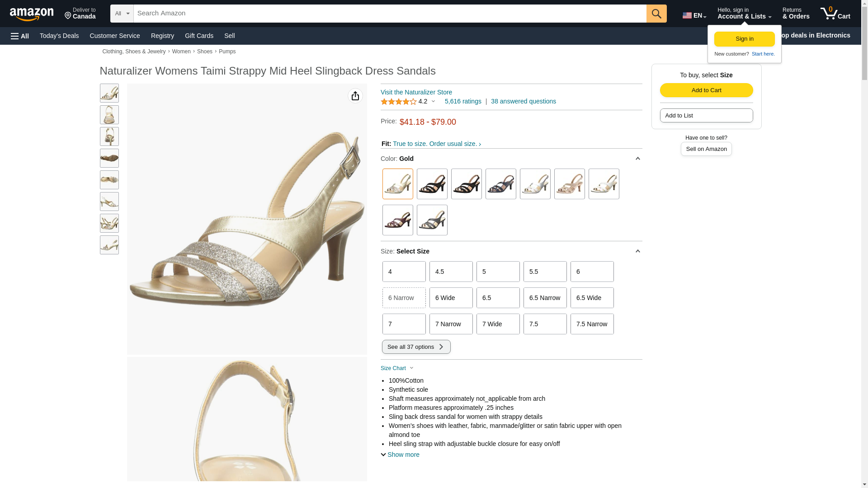Select the burgundy color swatch
Image resolution: width=868 pixels, height=488 pixels.
pos(397,220)
